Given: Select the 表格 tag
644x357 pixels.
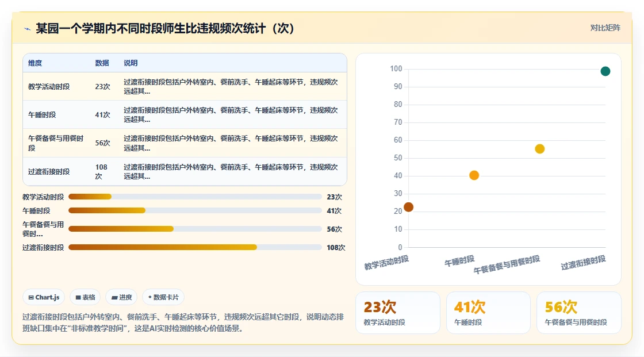Looking at the screenshot, I should pos(86,297).
